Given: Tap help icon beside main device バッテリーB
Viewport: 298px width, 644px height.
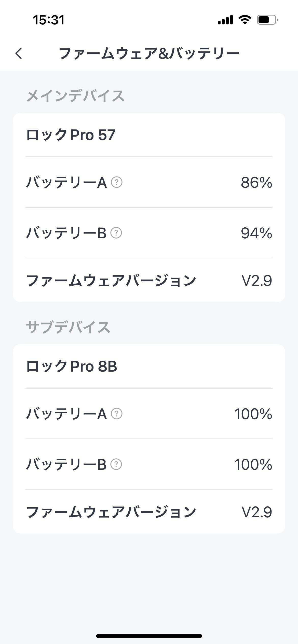Looking at the screenshot, I should click(x=116, y=233).
